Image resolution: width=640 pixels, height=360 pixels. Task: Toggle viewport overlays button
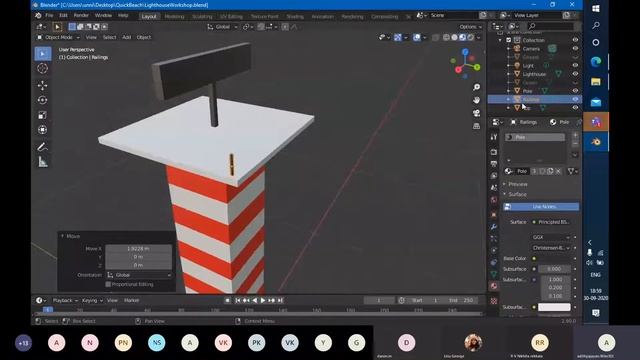[x=417, y=37]
